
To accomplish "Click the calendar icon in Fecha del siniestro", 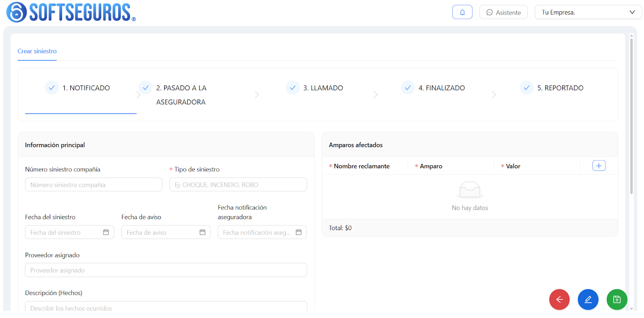I will pyautogui.click(x=106, y=232).
